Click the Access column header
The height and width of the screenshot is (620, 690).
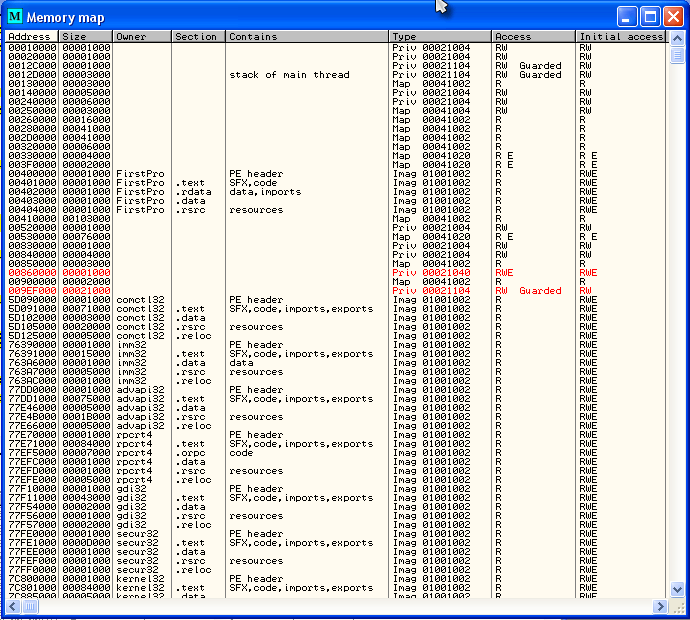click(x=533, y=37)
